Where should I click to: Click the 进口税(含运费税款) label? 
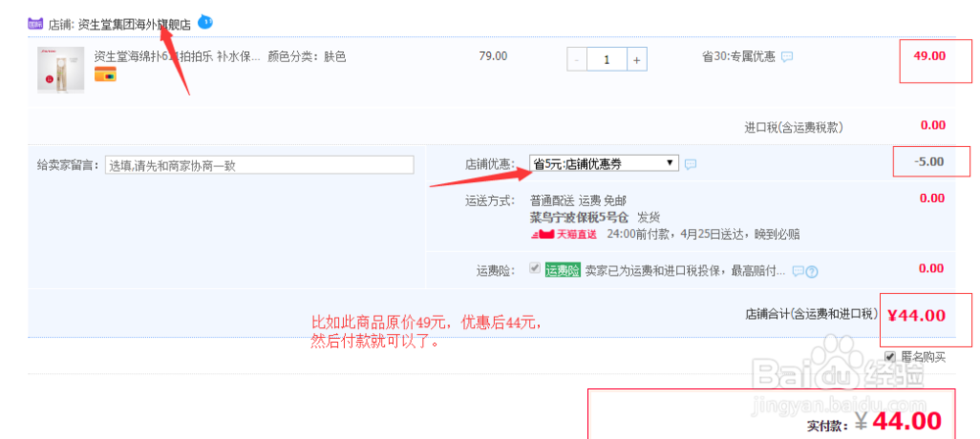(x=793, y=127)
